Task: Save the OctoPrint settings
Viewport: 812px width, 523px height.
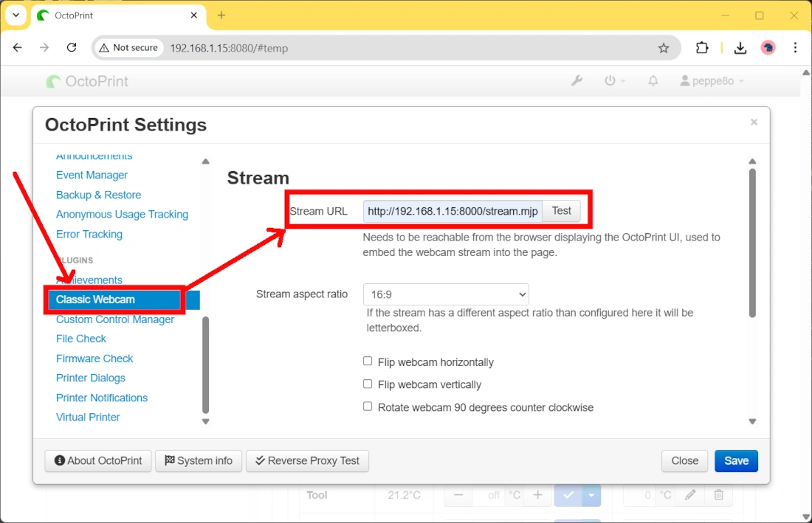Action: tap(737, 461)
